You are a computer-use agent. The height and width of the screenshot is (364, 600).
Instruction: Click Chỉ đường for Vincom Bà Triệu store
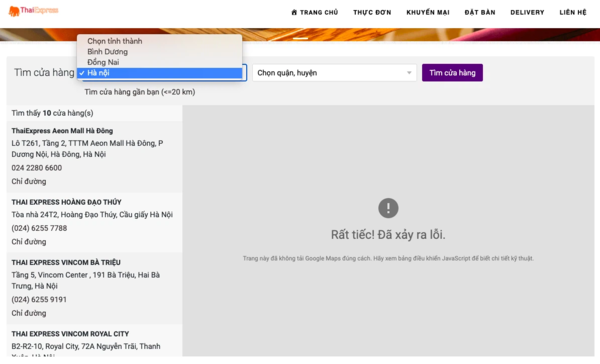click(x=29, y=313)
